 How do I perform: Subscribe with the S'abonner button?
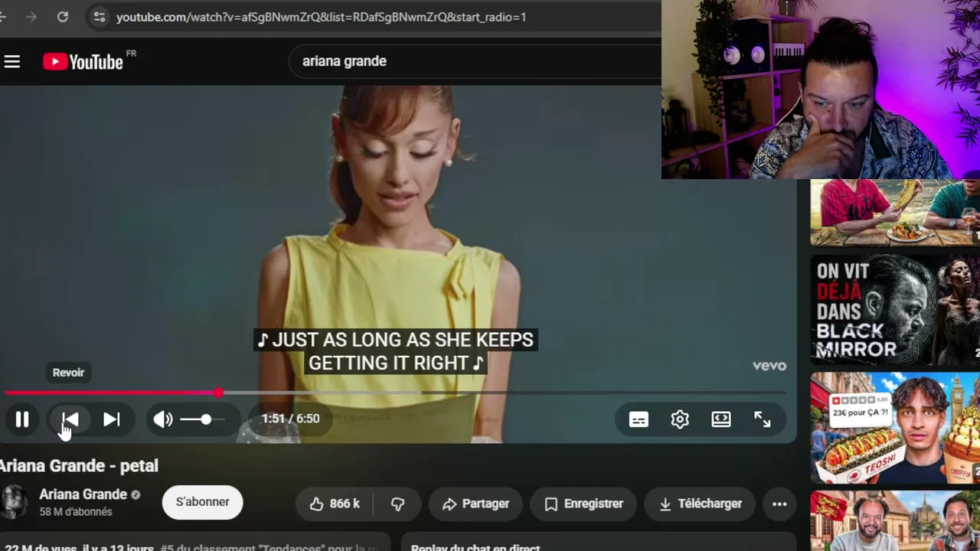pyautogui.click(x=202, y=502)
